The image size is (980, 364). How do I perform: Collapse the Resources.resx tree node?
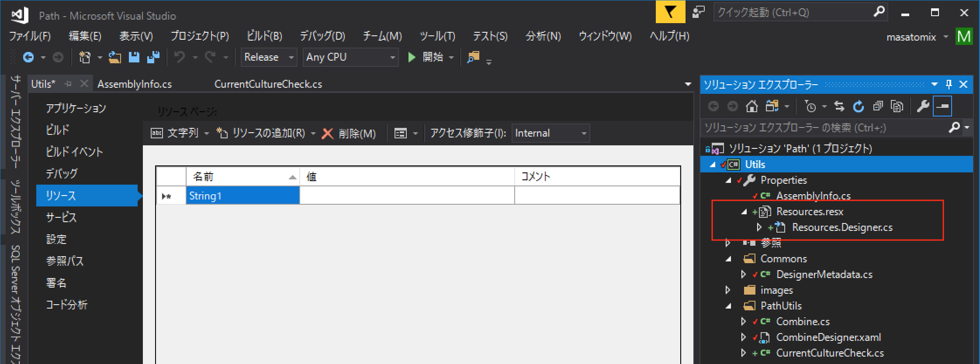744,212
